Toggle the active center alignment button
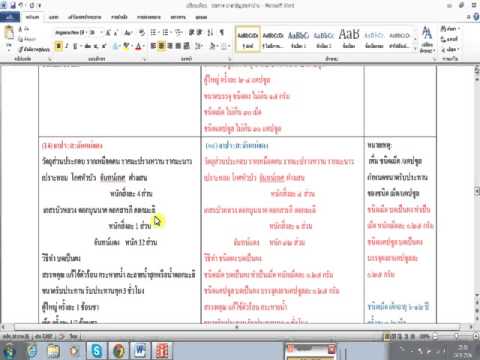Screen dimensions: 480x360 pyautogui.click(x=161, y=46)
